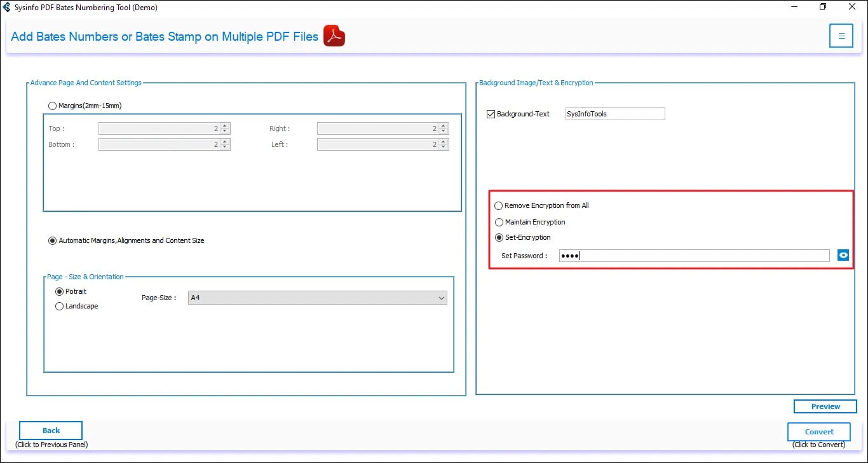Image resolution: width=868 pixels, height=463 pixels.
Task: Click into the Set Password field
Action: pos(695,256)
